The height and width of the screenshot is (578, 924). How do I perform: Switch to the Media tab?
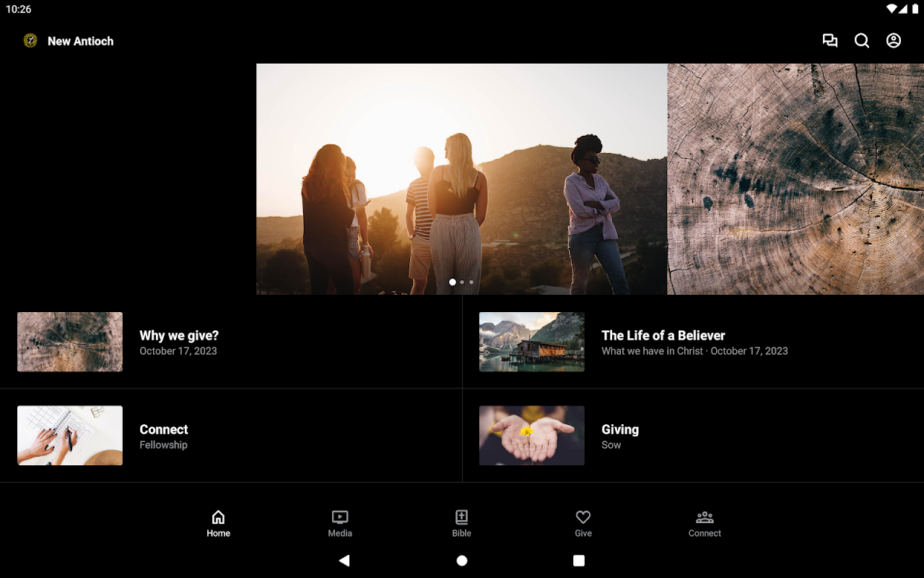tap(340, 524)
